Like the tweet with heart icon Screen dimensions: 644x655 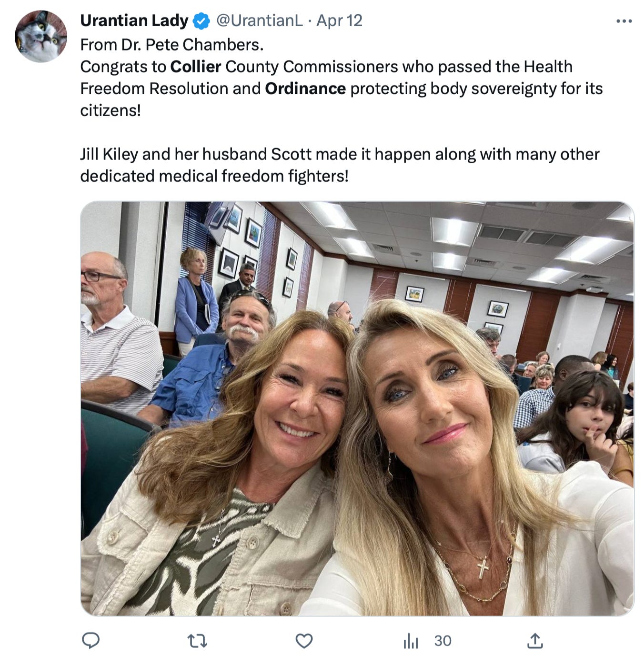304,641
